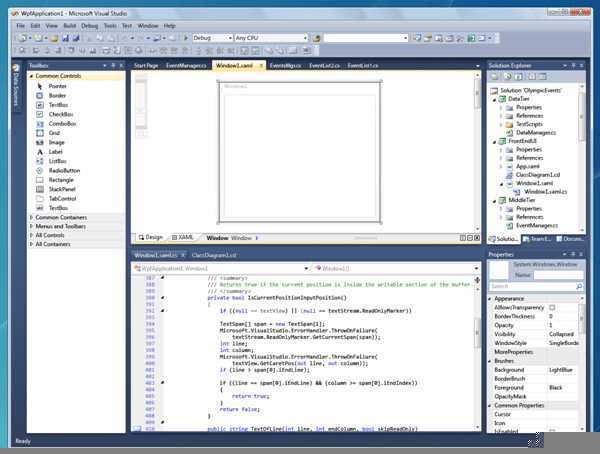Switch to Design view tab

coord(151,237)
